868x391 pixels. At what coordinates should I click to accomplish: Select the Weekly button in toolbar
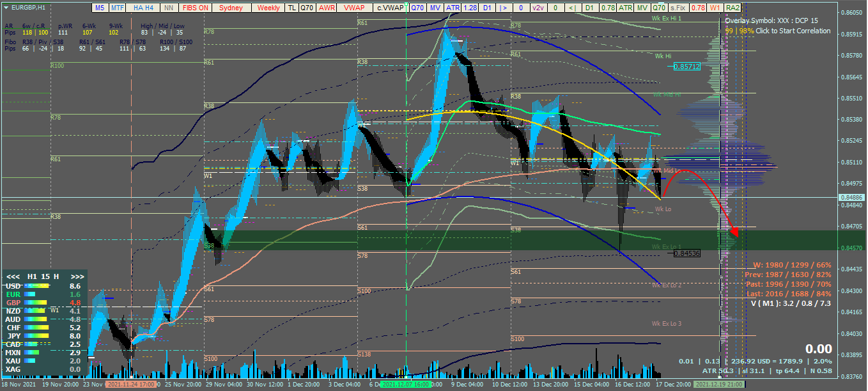pyautogui.click(x=268, y=8)
